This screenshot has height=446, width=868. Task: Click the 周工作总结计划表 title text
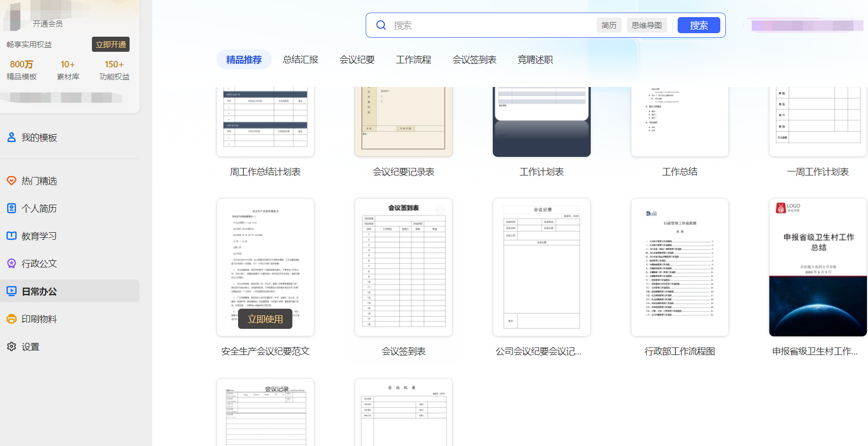tap(265, 172)
